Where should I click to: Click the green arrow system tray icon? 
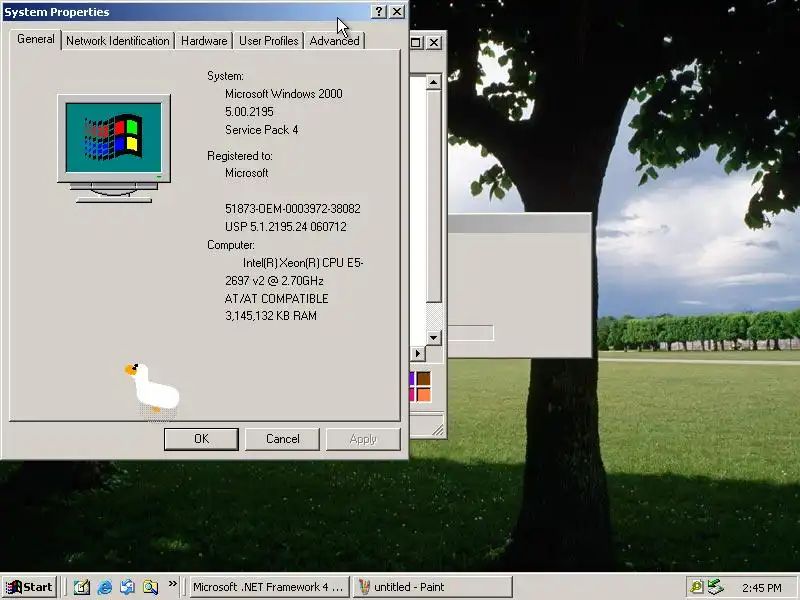715,587
